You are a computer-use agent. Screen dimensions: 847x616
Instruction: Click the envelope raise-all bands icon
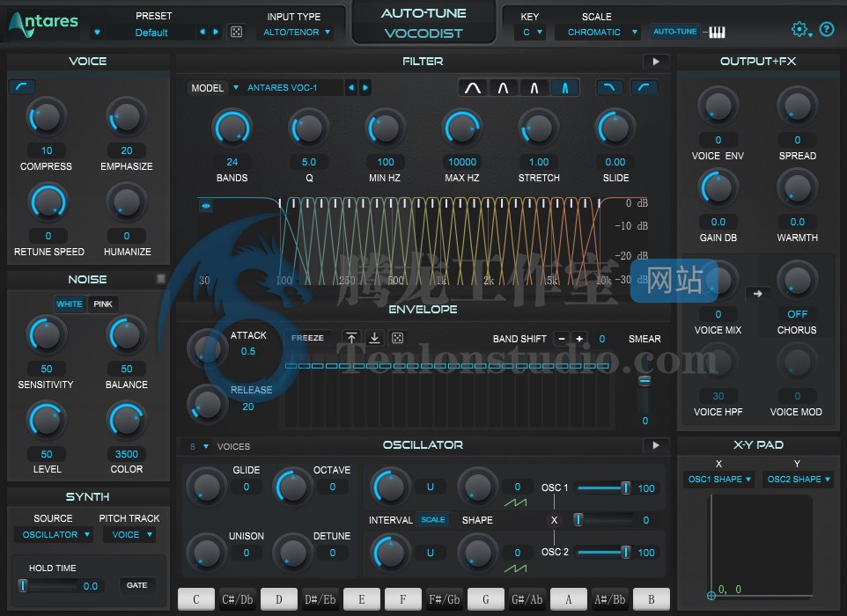(x=351, y=338)
